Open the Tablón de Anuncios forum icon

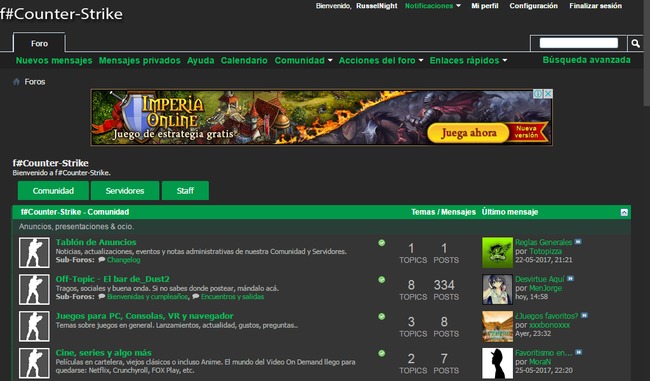coord(34,252)
